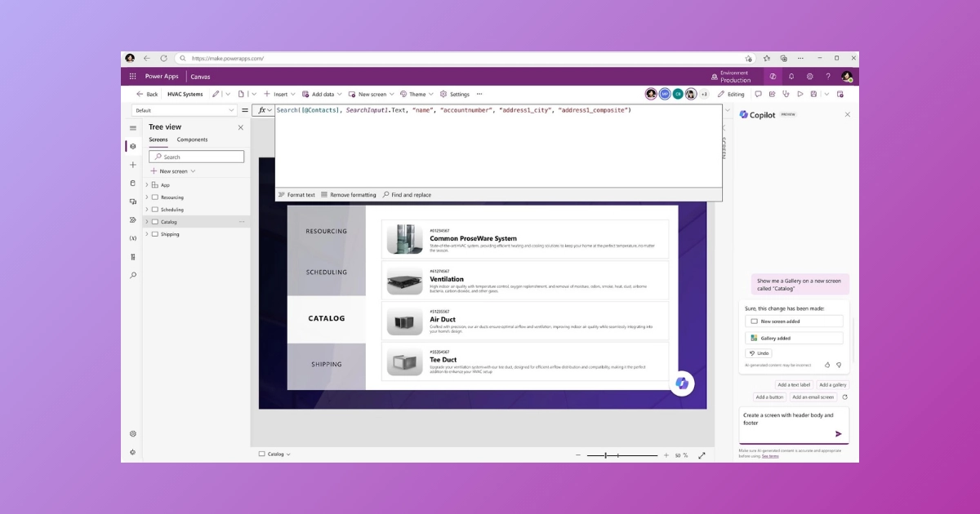
Task: Switch to the Components tab
Action: [x=194, y=140]
